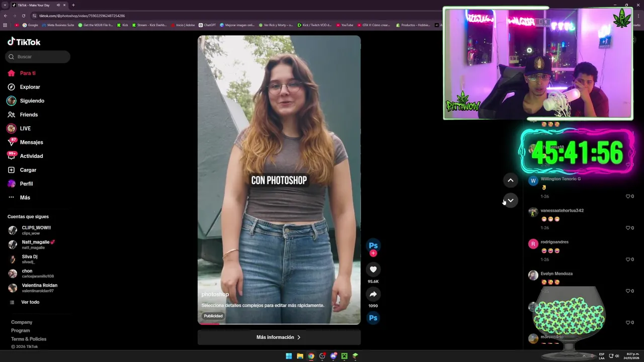
Task: Mute the TikTok tab audio icon
Action: pos(58,5)
